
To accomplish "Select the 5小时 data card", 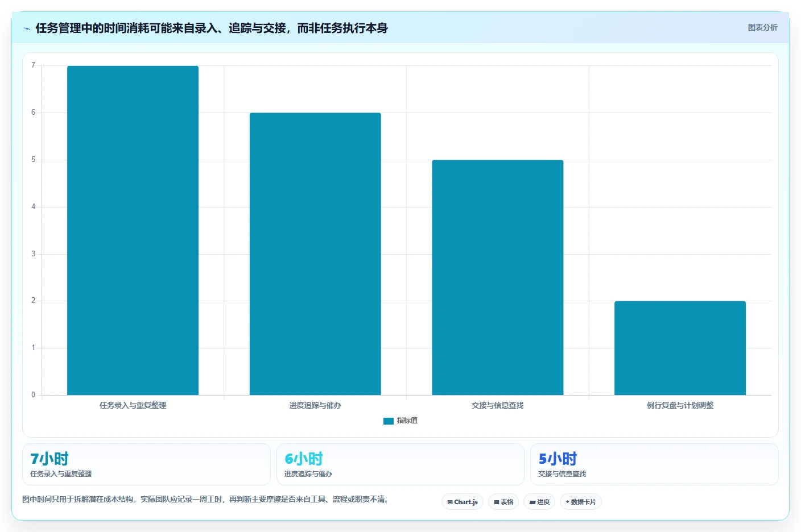I will pos(654,464).
